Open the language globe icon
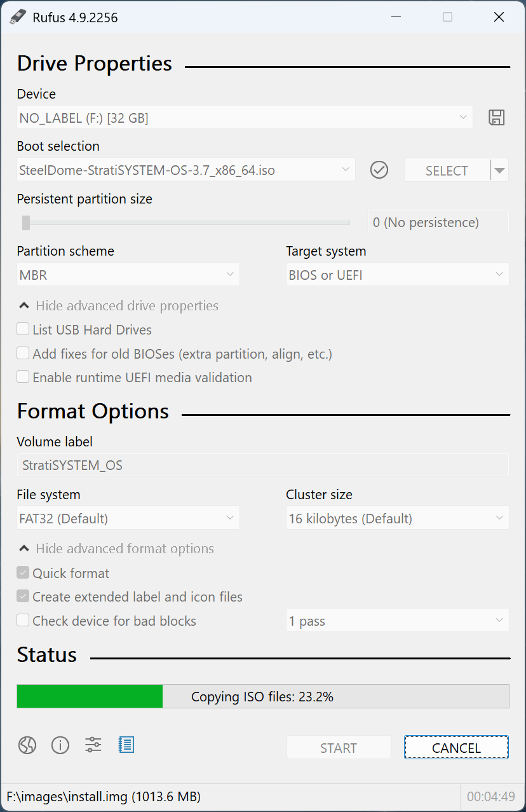The height and width of the screenshot is (812, 526). pos(27,745)
